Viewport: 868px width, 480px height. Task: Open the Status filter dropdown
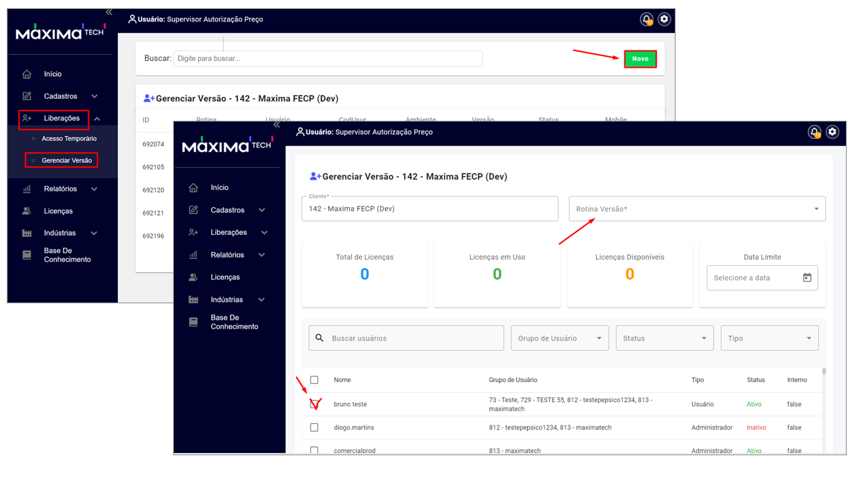click(x=664, y=338)
